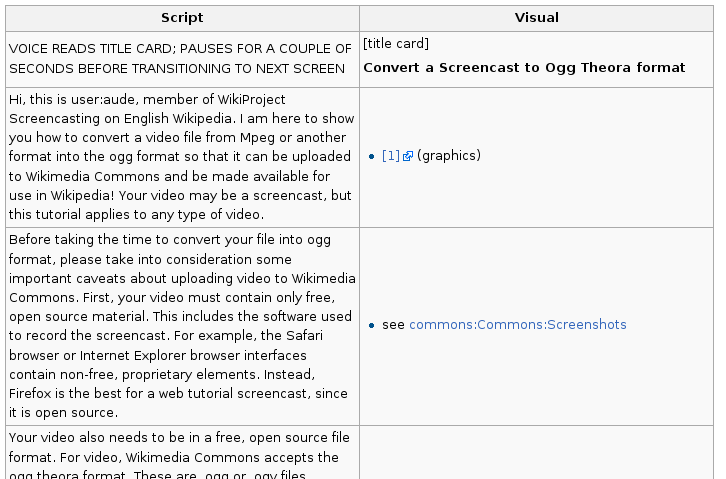726x479 pixels.
Task: Click the 'Before taking the time' paragraph
Action: coord(182,326)
